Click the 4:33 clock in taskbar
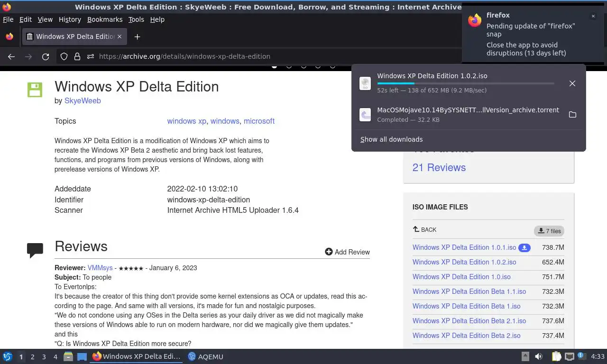This screenshot has width=607, height=364. (598, 356)
